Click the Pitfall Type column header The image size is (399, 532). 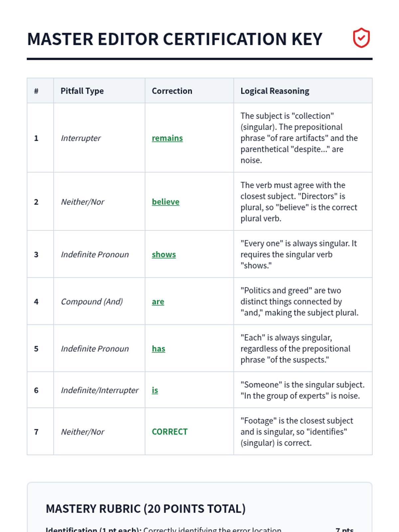(x=82, y=91)
